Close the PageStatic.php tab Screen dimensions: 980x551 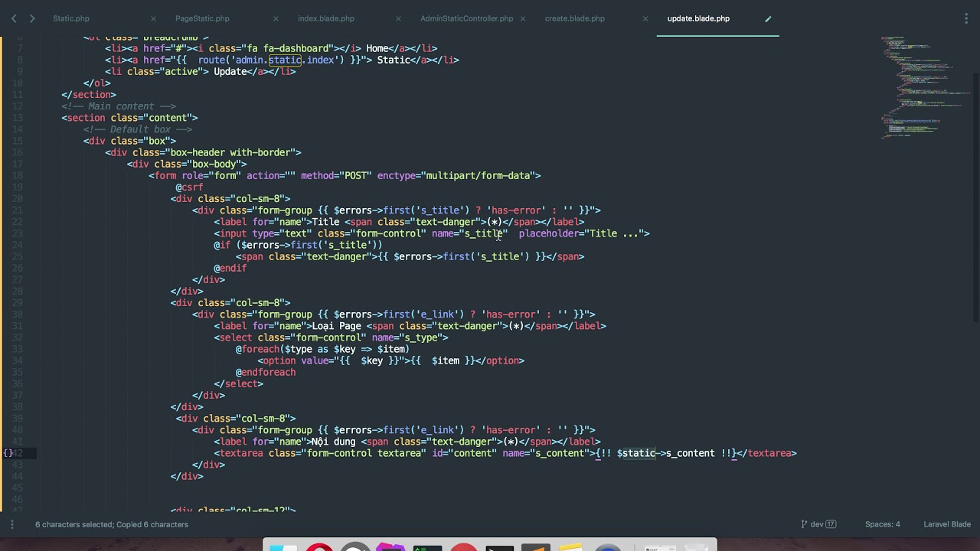click(x=276, y=18)
